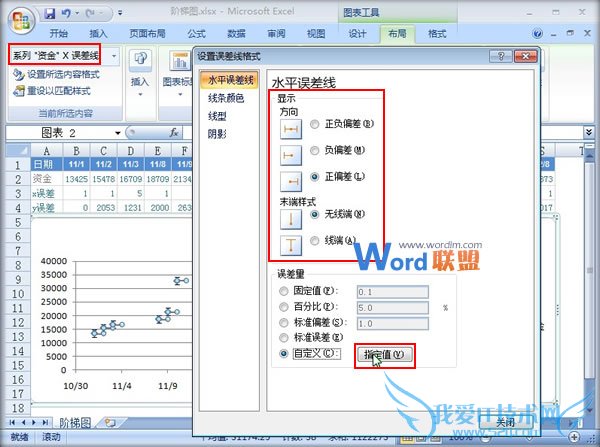Select 标准偏差 radio option

(x=284, y=323)
